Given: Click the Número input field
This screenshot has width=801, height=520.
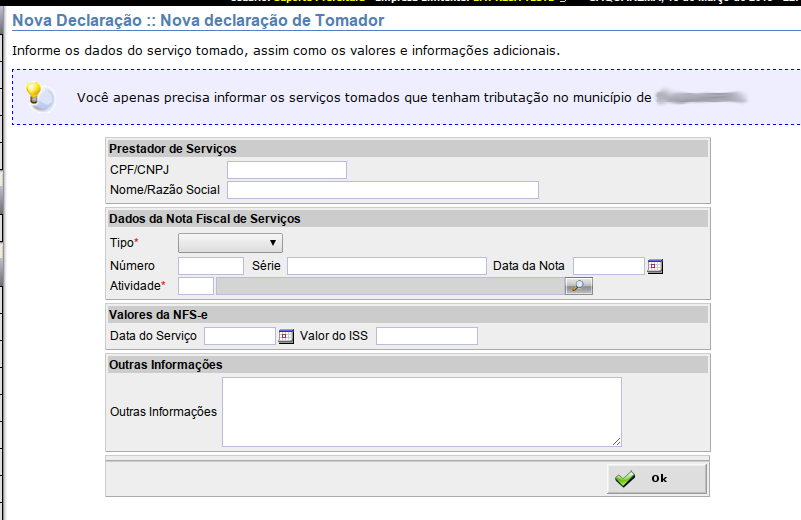Looking at the screenshot, I should pos(210,266).
